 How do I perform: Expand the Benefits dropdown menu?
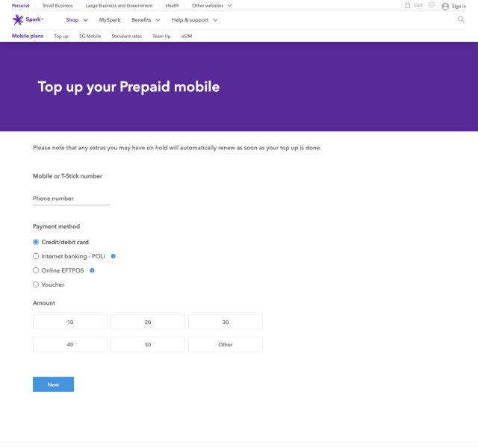[146, 20]
